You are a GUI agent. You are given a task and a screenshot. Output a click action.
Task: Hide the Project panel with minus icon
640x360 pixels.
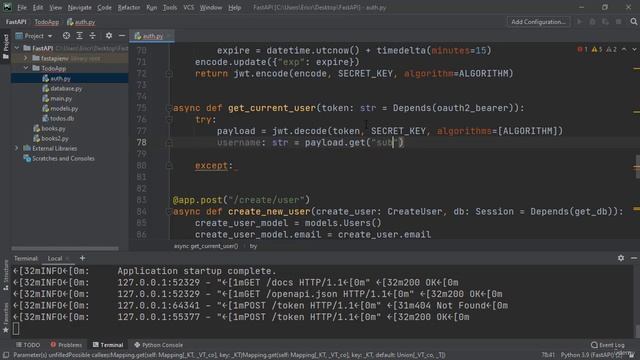(122, 36)
